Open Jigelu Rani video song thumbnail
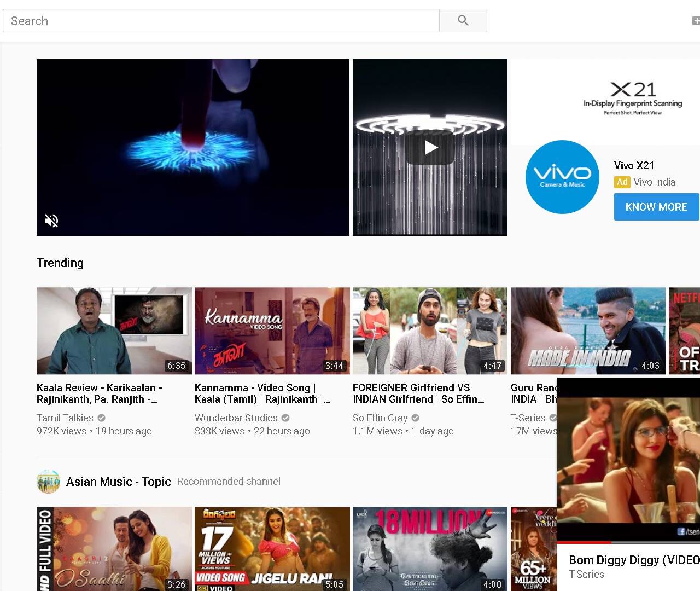 (x=272, y=549)
